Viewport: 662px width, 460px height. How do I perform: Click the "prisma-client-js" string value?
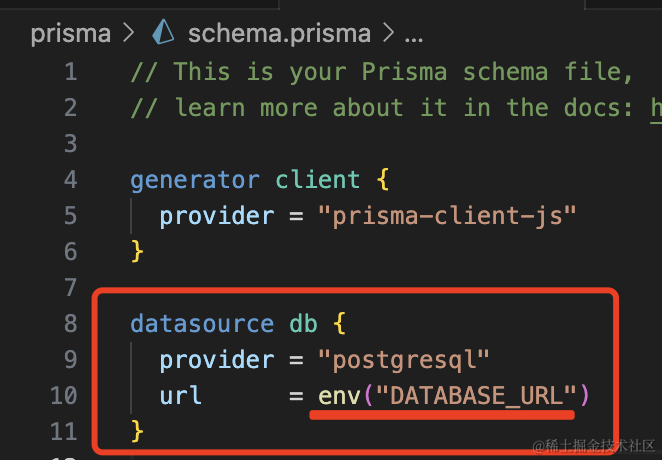click(448, 216)
